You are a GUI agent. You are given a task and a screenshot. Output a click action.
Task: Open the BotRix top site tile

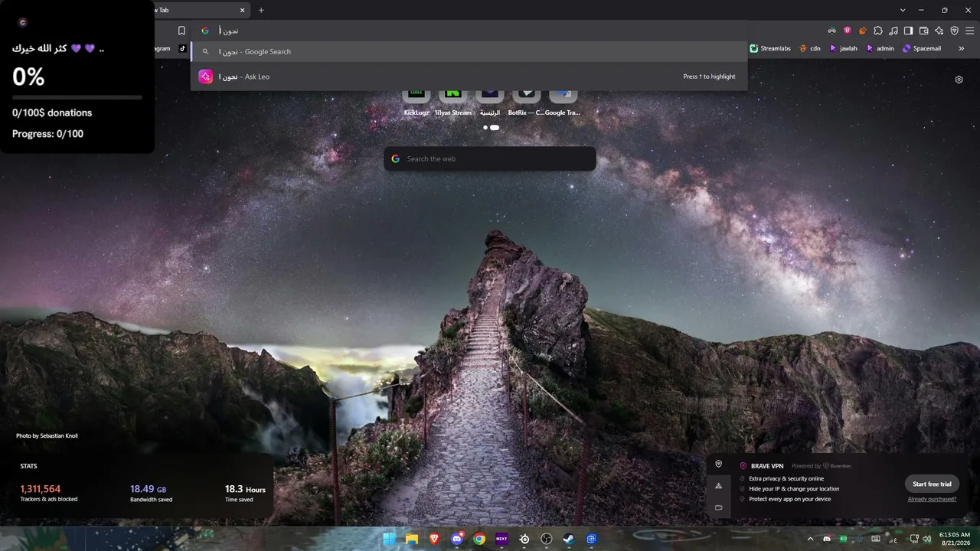[x=526, y=101]
